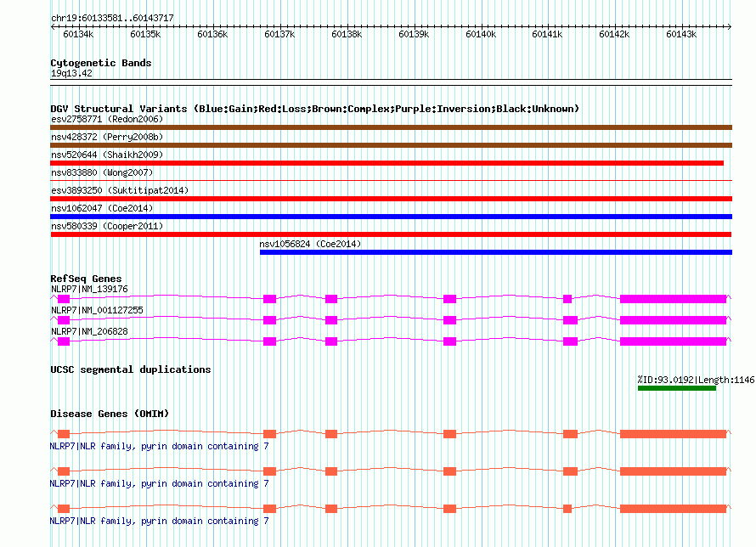The image size is (756, 547).
Task: Open the RefSeq Genes track title
Action: (x=86, y=279)
